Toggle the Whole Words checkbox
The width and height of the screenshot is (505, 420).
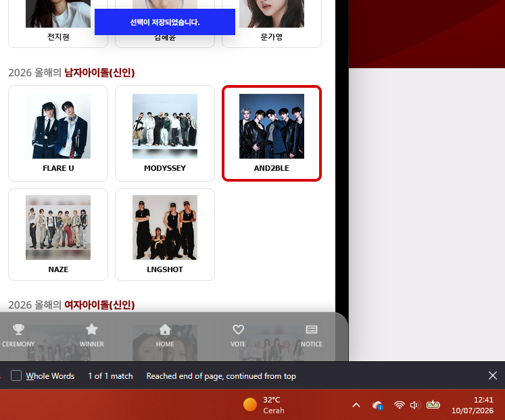click(x=16, y=375)
